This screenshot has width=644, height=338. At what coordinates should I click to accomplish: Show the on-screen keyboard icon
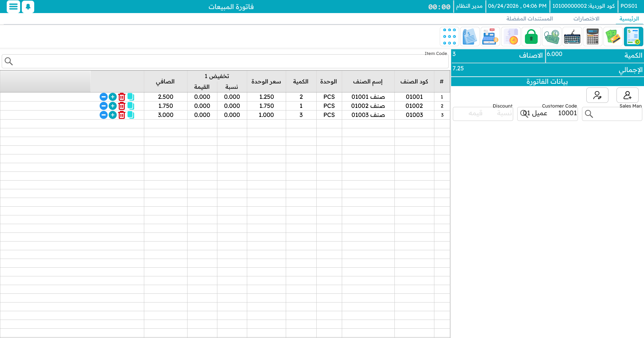pos(572,37)
